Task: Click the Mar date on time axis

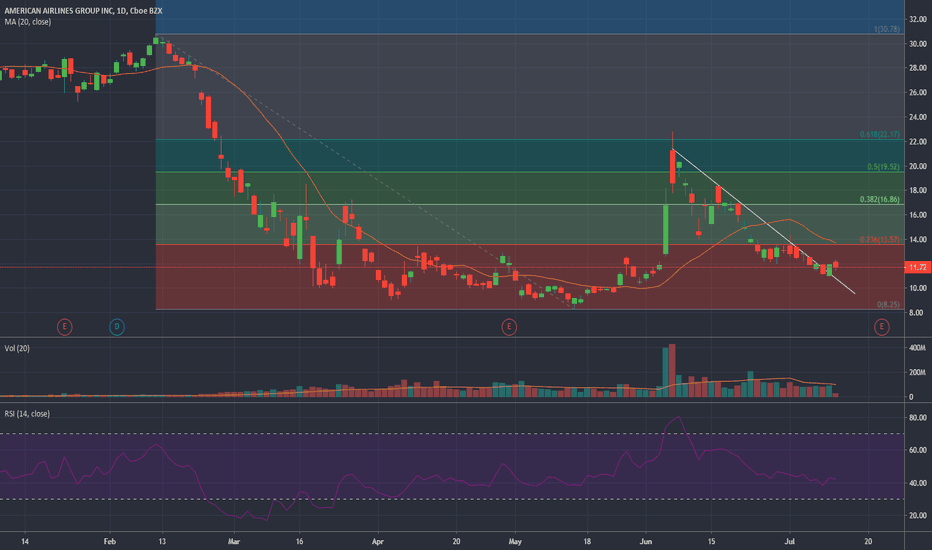Action: 234,542
